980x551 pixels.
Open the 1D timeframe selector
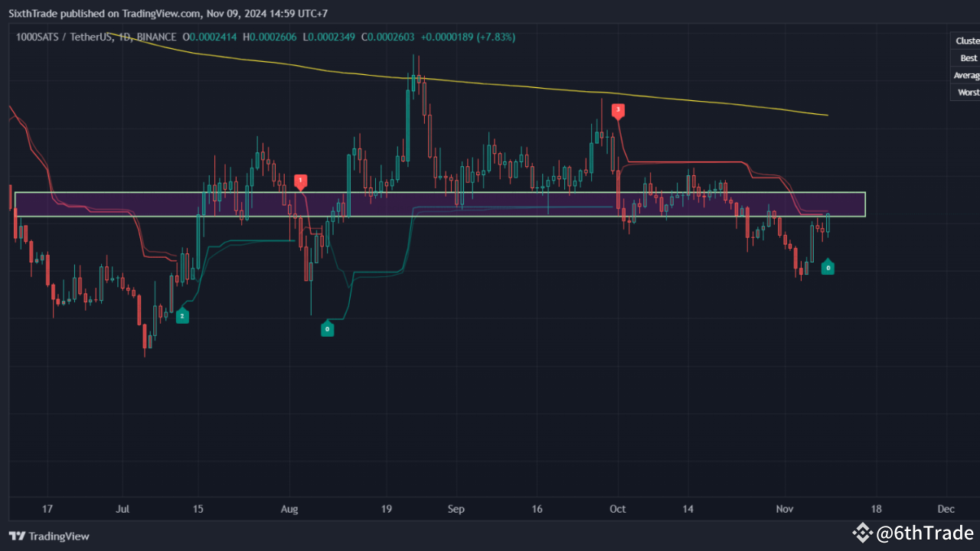tap(123, 36)
